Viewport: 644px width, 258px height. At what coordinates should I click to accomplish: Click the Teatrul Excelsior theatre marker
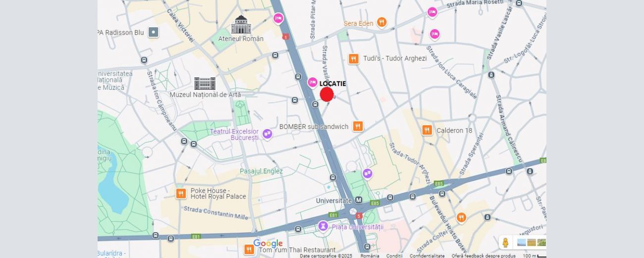268,134
